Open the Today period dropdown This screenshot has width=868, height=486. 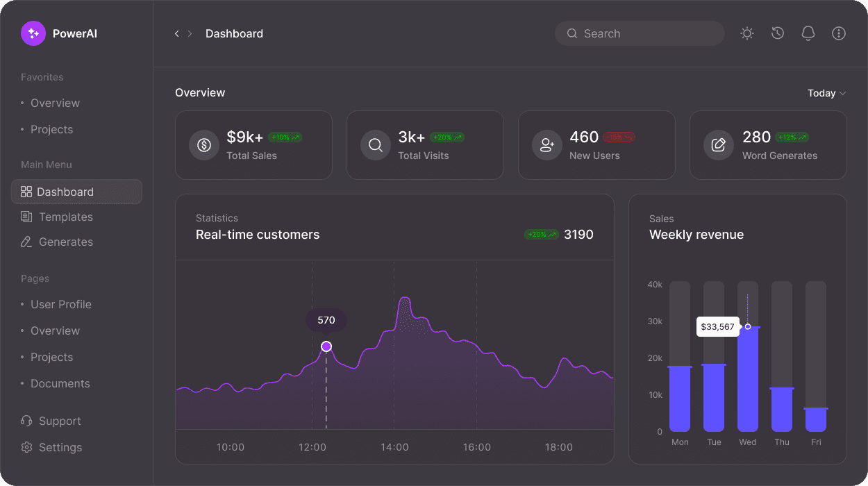(826, 93)
